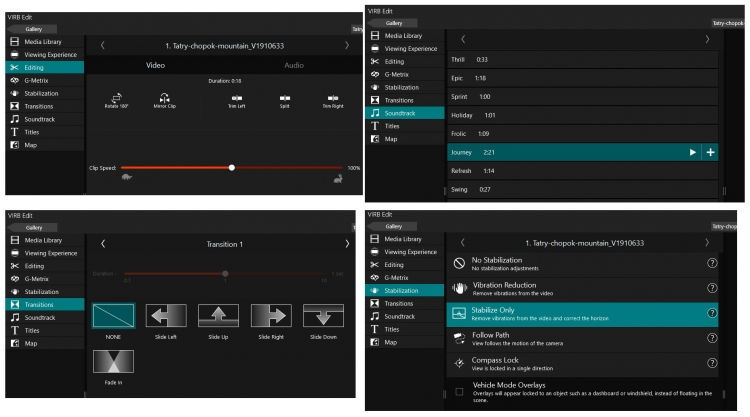Open Titles in Transitions window sidebar
This screenshot has width=750, height=417.
click(45, 330)
